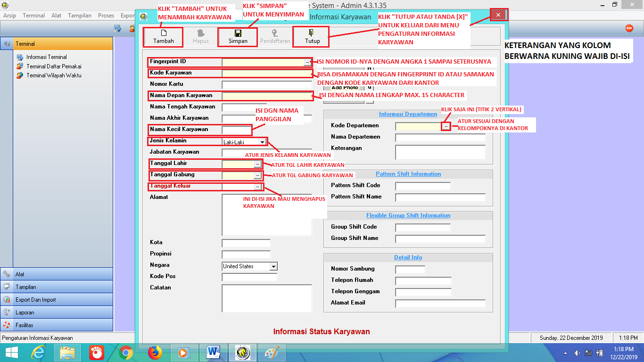Open the Arsip menu
Viewport: 644px width, 362px height.
click(9, 16)
